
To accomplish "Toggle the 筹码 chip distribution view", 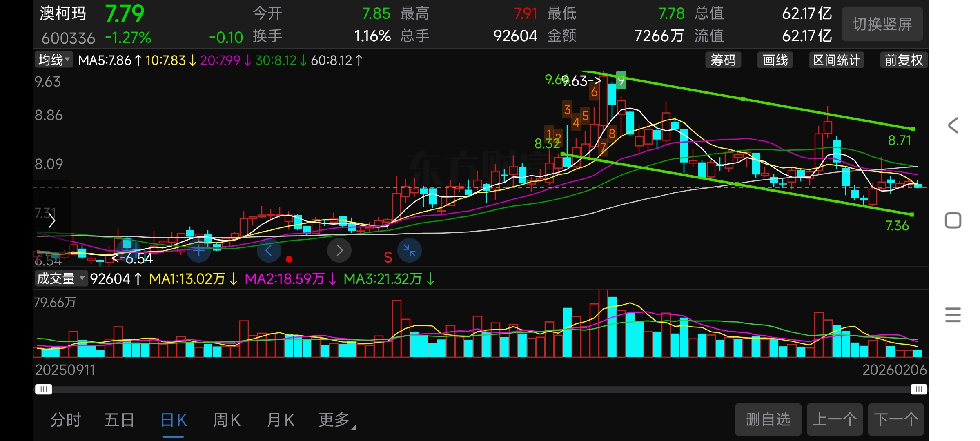I will (x=723, y=60).
